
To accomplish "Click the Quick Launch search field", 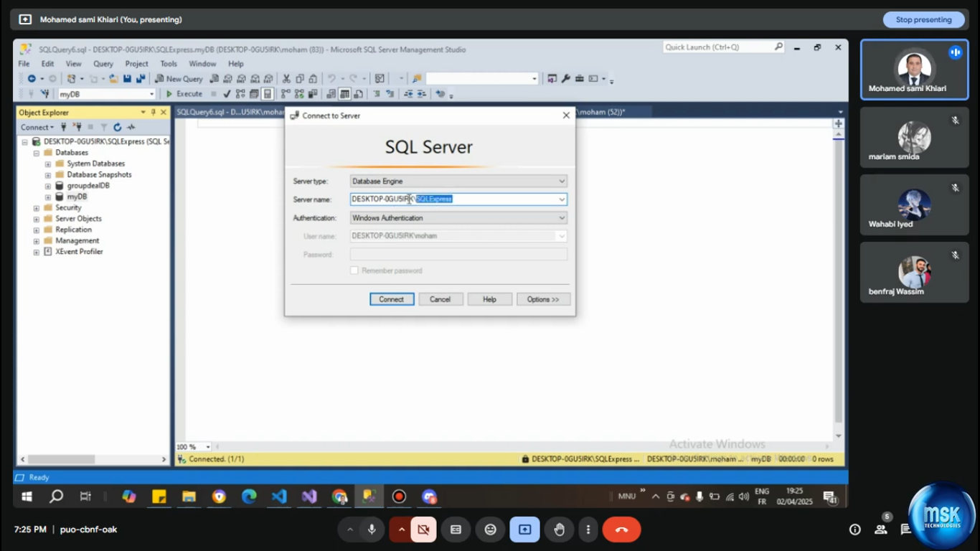I will [x=724, y=47].
